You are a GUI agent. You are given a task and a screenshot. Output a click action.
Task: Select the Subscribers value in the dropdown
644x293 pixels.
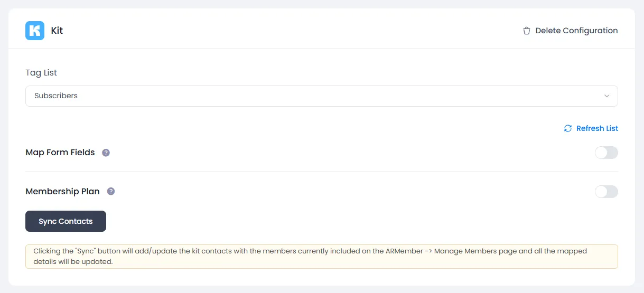tap(56, 96)
